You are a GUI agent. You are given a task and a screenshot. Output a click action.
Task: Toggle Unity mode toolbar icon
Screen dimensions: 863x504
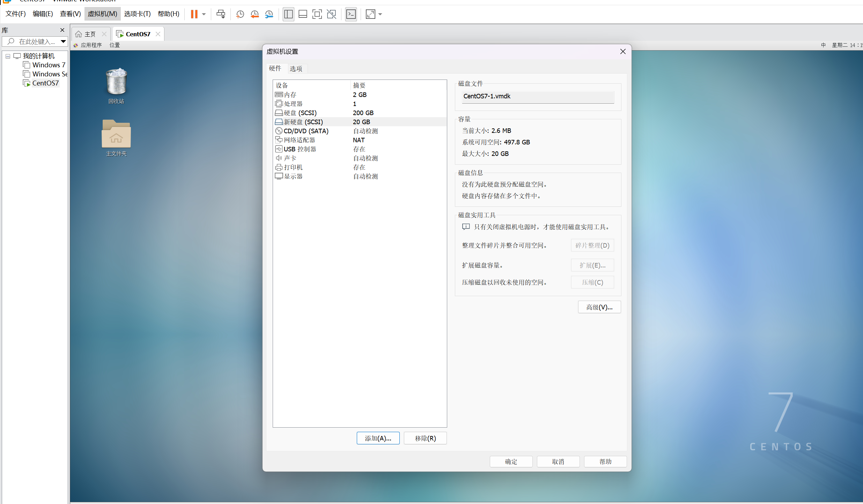[x=331, y=14]
